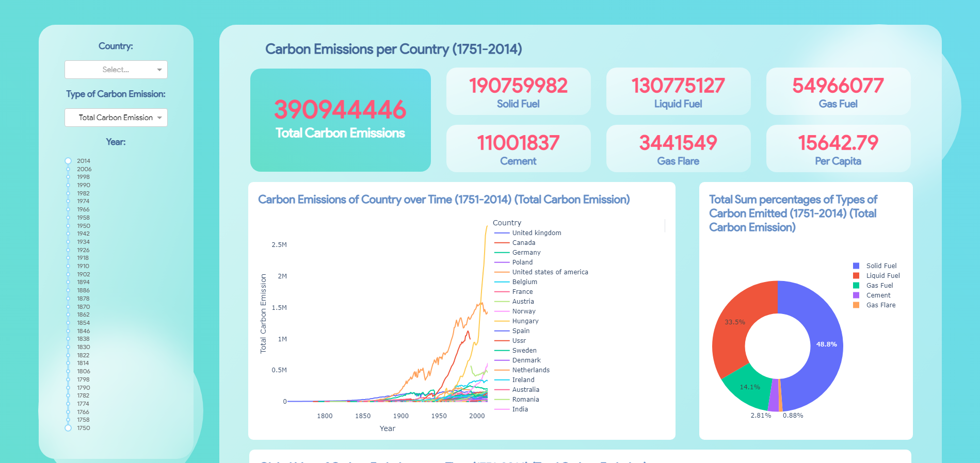
Task: Open the Country select dropdown
Action: (116, 70)
